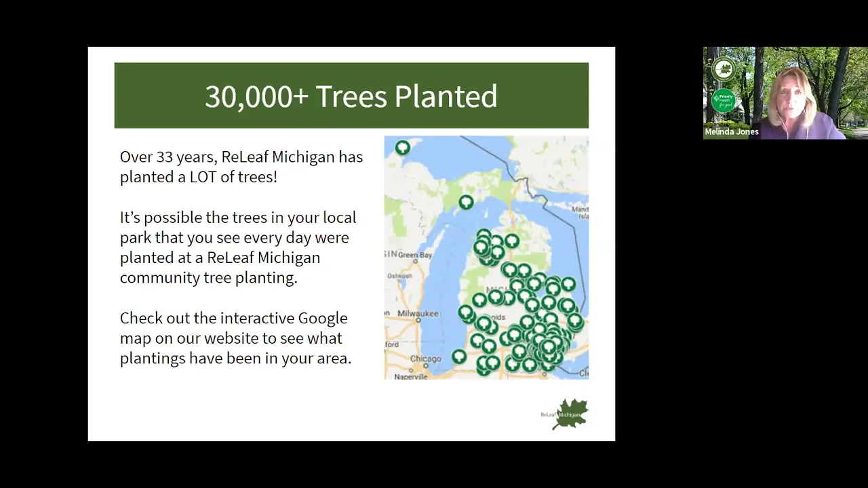Viewport: 868px width, 488px height.
Task: Click the 'Over 33 years, ReLeaf Michigan' paragraph
Action: tap(241, 167)
